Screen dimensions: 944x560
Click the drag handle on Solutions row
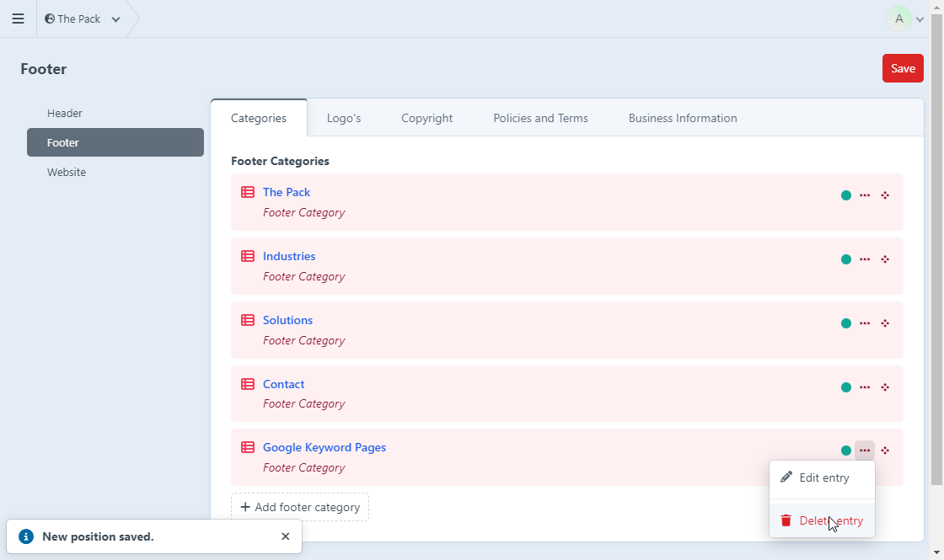pyautogui.click(x=885, y=323)
